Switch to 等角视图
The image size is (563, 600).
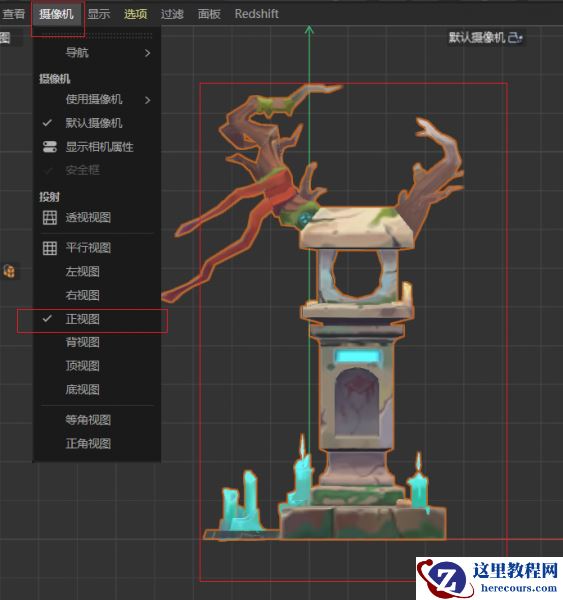click(97, 420)
